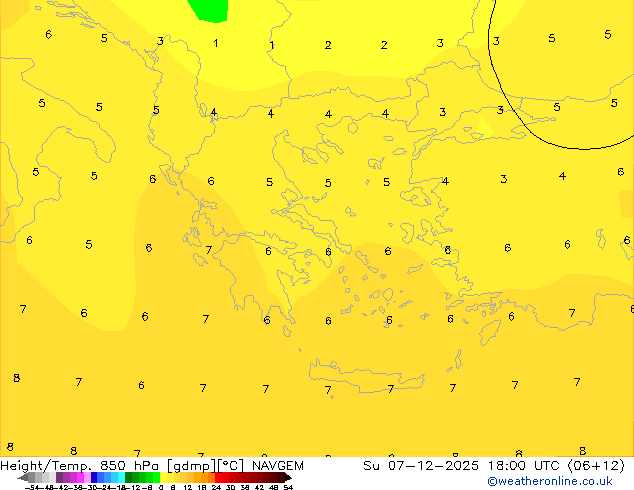634x490 pixels.
Task: Click the bright green legend swatch
Action: 156,478
